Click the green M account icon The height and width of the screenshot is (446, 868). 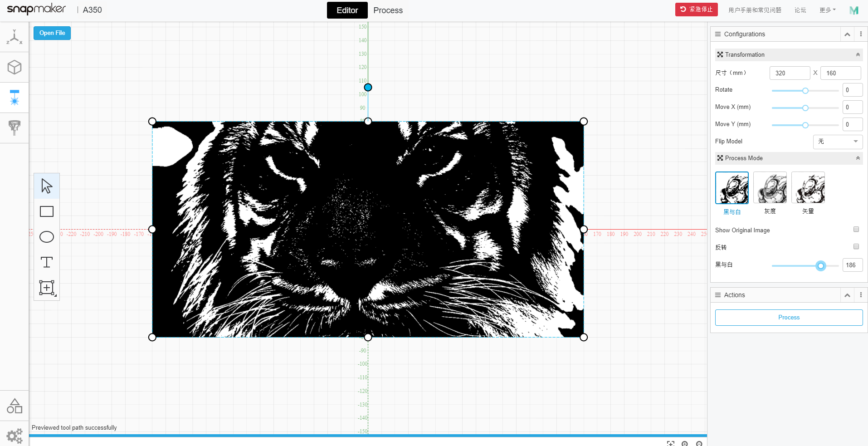click(854, 10)
